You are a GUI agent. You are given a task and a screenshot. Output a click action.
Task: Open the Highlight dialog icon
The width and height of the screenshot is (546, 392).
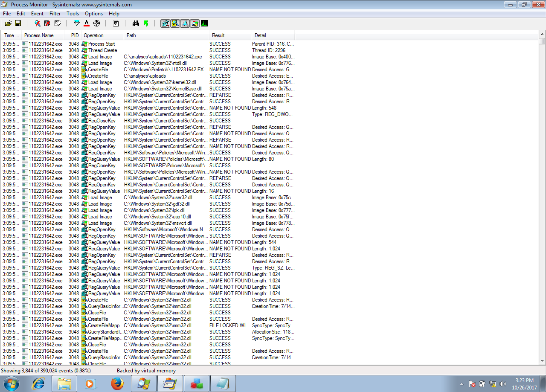pyautogui.click(x=87, y=23)
